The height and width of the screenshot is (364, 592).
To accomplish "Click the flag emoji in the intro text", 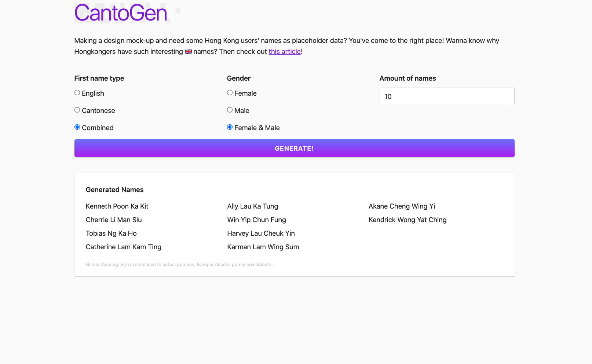I will click(189, 52).
